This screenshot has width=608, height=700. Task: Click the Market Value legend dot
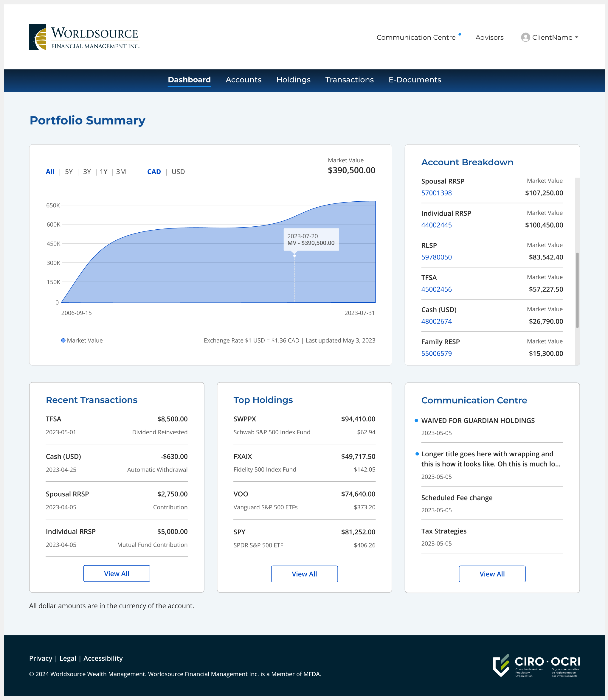pyautogui.click(x=63, y=340)
